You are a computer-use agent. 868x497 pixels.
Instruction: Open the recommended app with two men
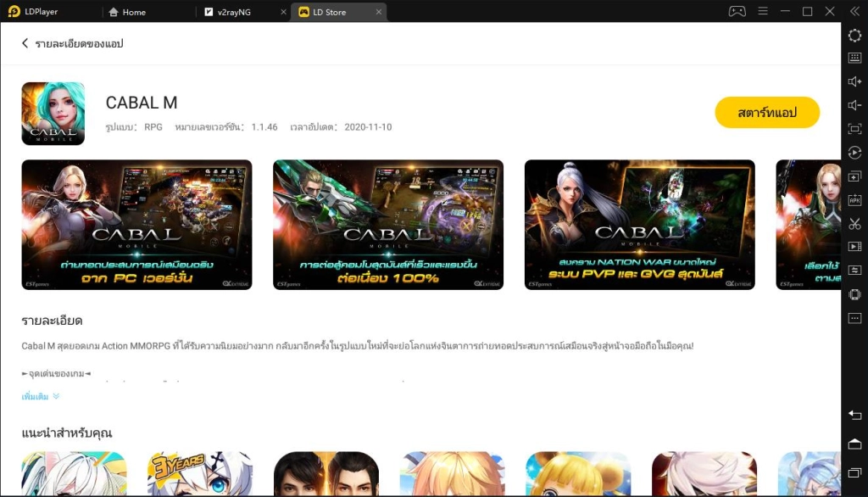point(326,474)
